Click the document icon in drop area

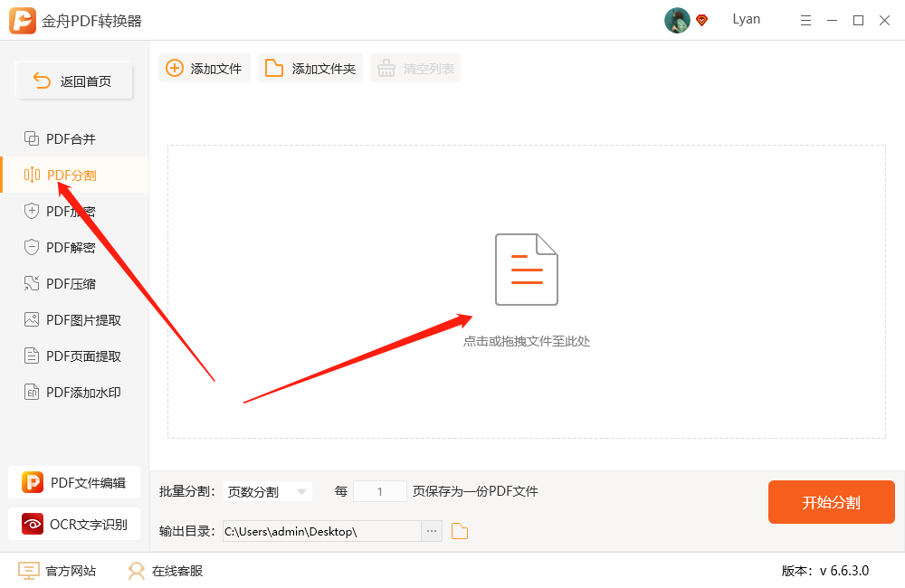527,270
